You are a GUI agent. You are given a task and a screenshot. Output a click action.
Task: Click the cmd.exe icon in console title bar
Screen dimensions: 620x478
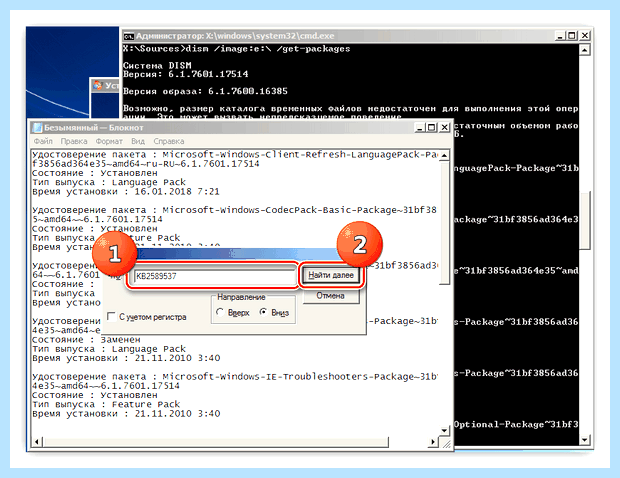click(129, 36)
